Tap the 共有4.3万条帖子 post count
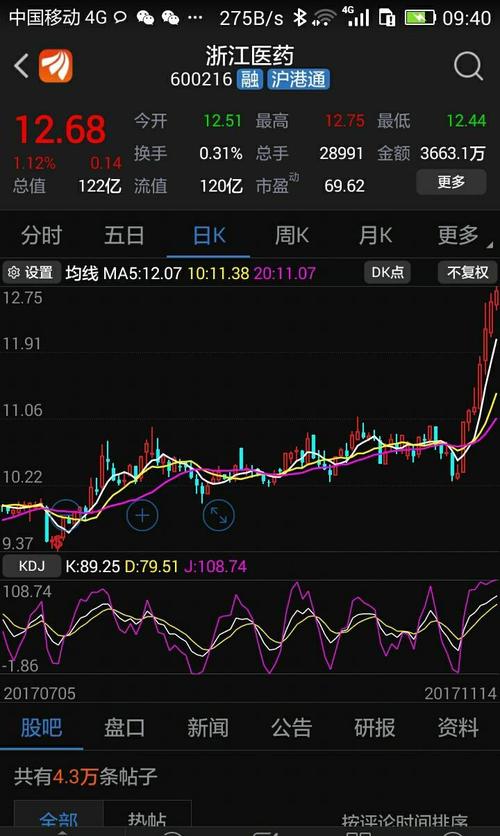The height and width of the screenshot is (836, 500). tap(85, 776)
